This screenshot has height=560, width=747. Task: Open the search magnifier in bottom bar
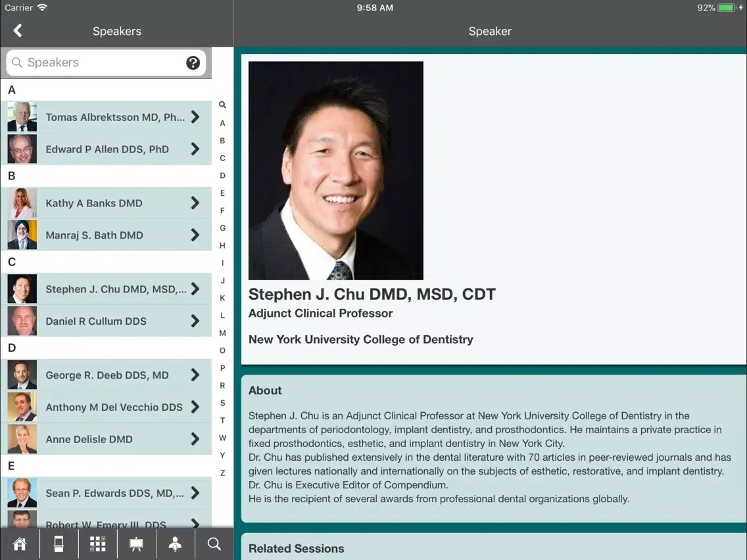(214, 544)
